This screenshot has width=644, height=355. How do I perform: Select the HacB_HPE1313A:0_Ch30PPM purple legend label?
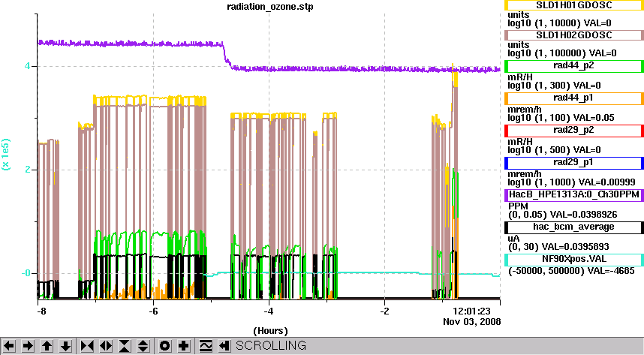(573, 194)
